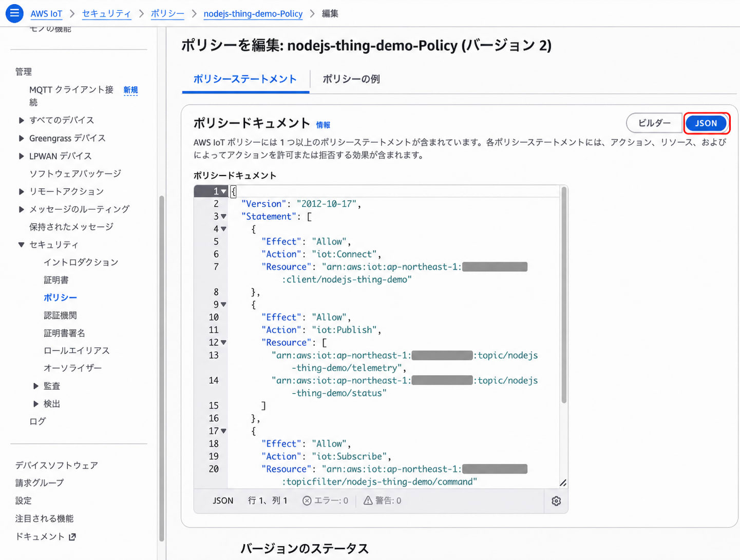Open 設定 in sidebar

tap(23, 500)
